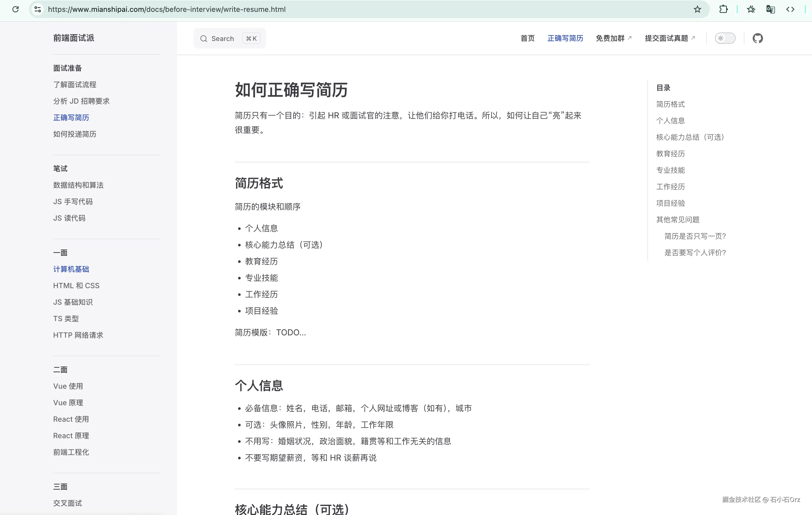Screen dimensions: 812x515
Task: Go to 首页 in the top navigation
Action: pyautogui.click(x=527, y=38)
